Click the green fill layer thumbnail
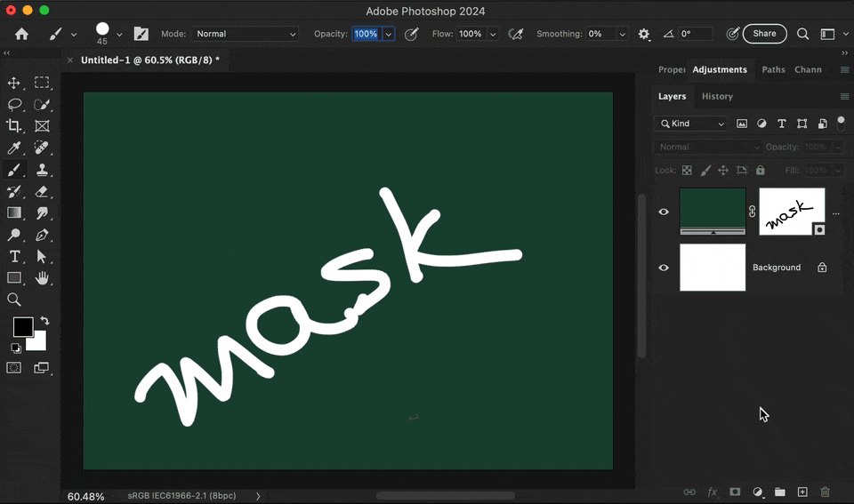854x504 pixels. (713, 212)
